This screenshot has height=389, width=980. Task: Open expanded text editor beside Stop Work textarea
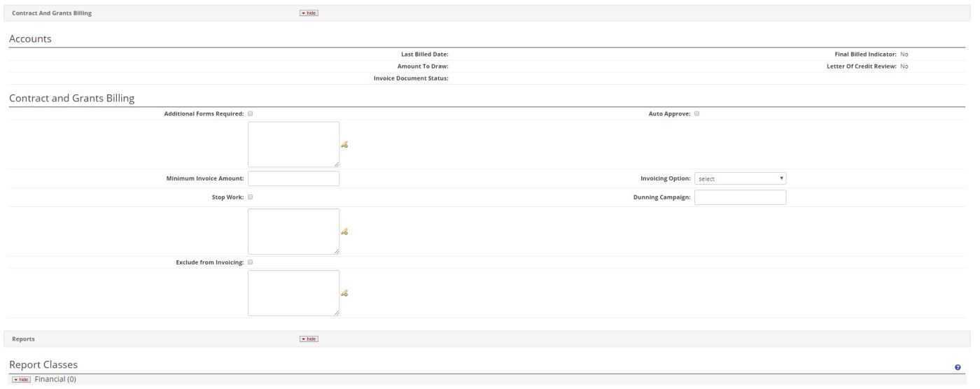click(x=344, y=232)
